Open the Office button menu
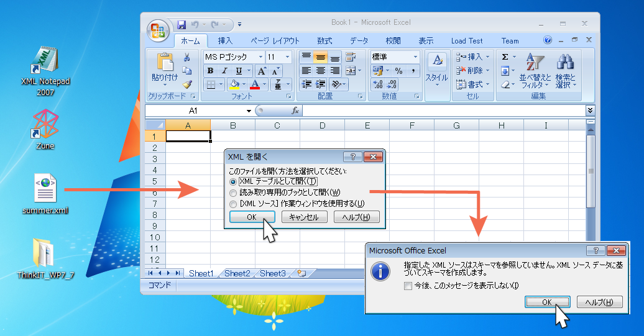 [158, 31]
